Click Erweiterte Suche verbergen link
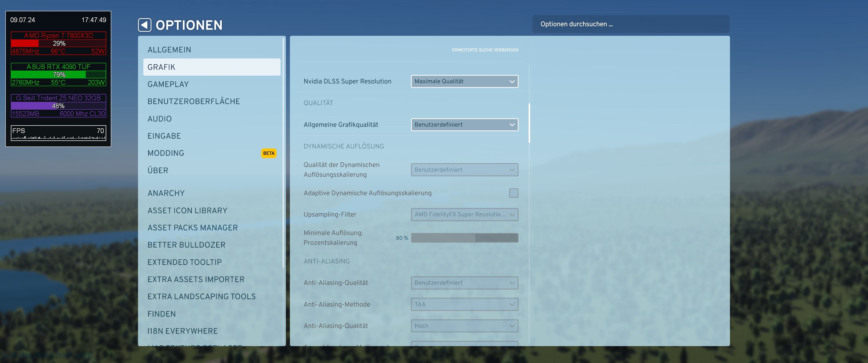The height and width of the screenshot is (363, 868). coord(485,50)
